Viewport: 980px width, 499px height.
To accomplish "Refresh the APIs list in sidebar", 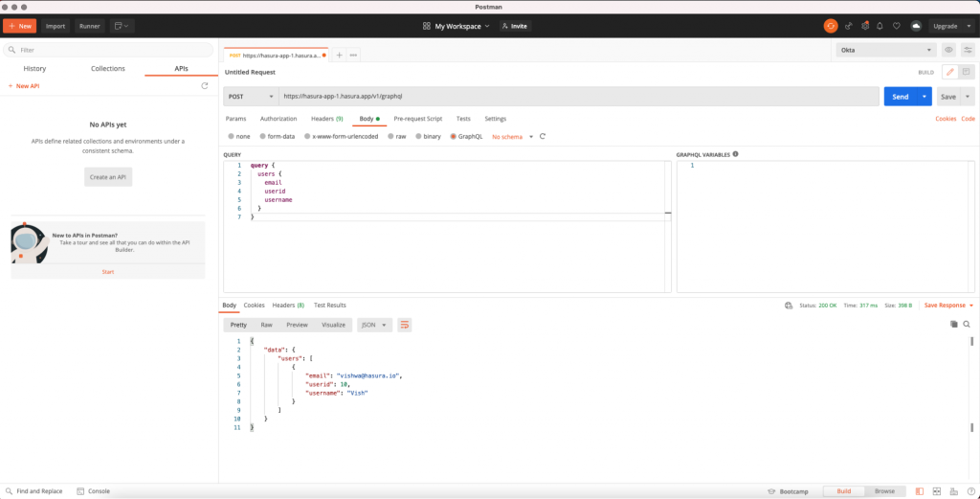I will (x=205, y=85).
